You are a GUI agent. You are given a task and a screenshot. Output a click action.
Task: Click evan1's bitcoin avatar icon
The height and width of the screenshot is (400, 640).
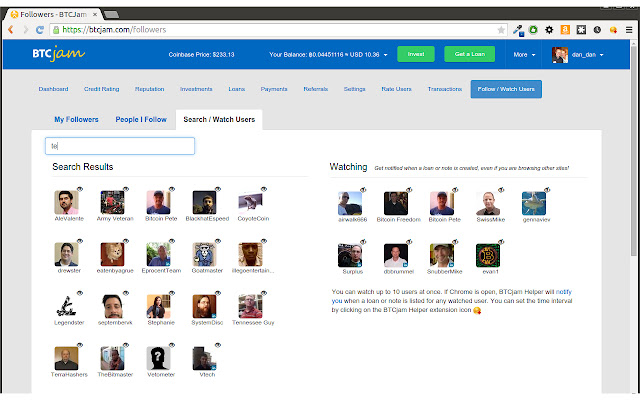488,255
